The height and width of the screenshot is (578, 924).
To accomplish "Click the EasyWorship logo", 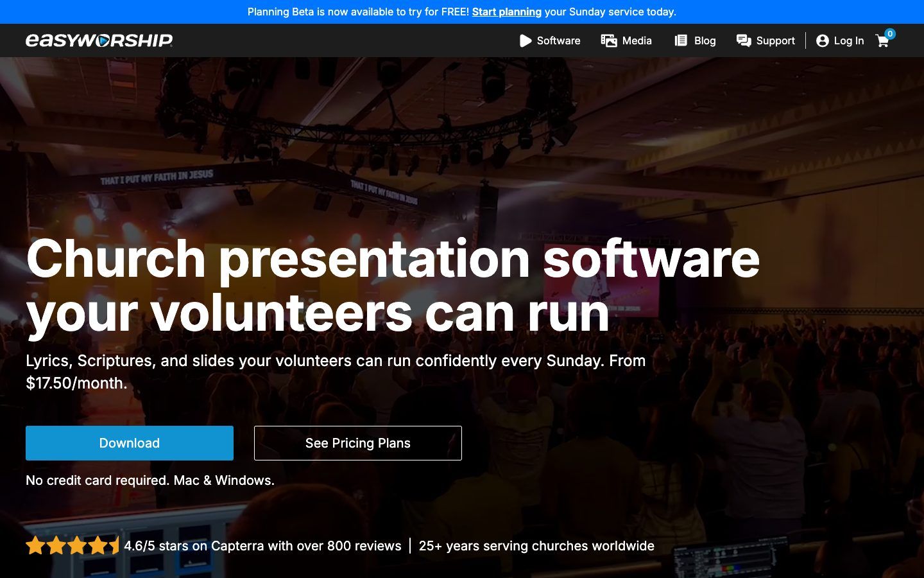I will pos(99,40).
